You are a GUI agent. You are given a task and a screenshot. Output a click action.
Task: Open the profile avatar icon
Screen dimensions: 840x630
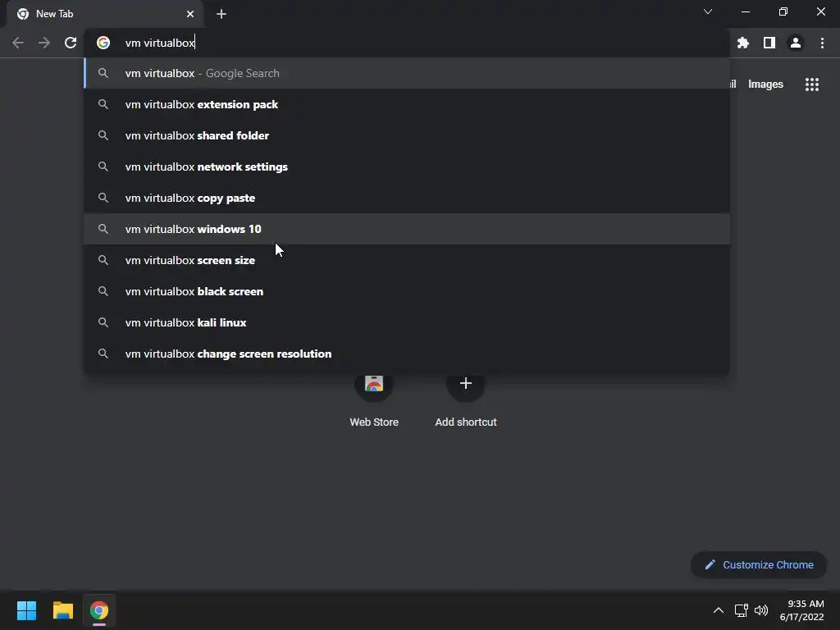click(796, 43)
